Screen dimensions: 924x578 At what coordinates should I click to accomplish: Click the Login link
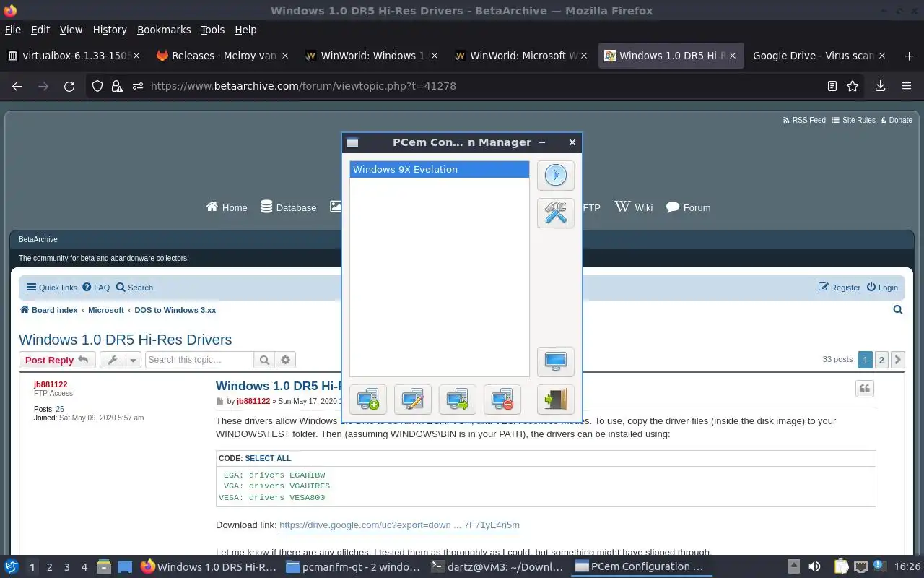pyautogui.click(x=882, y=288)
